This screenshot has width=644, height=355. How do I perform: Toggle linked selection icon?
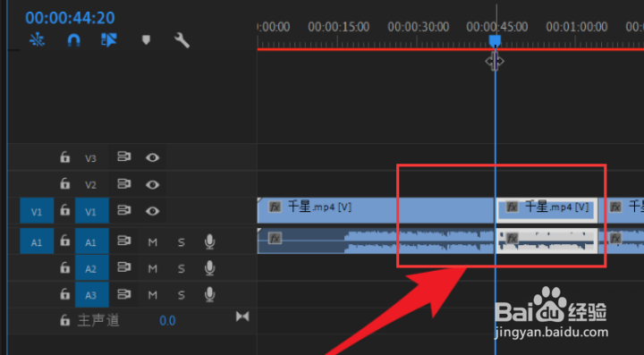[109, 40]
